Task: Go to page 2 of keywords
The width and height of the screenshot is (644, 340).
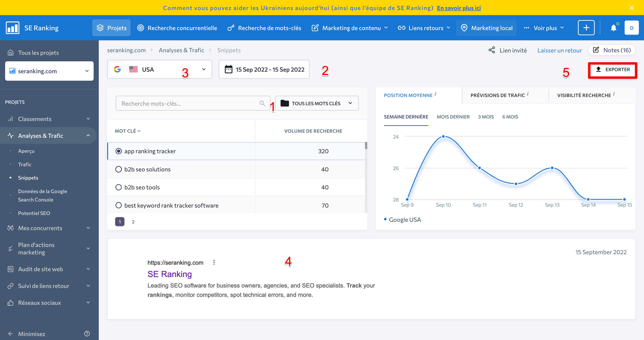Action: [x=133, y=222]
